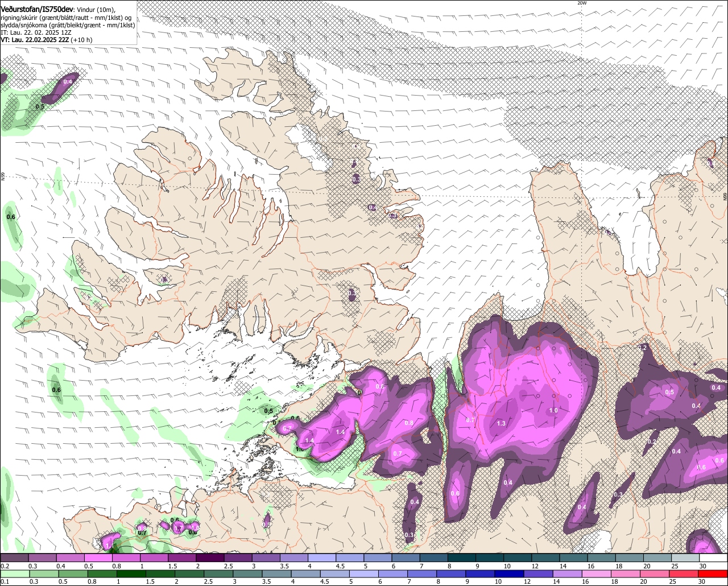Click the '0.4' value in the top-left purple blob

point(68,82)
